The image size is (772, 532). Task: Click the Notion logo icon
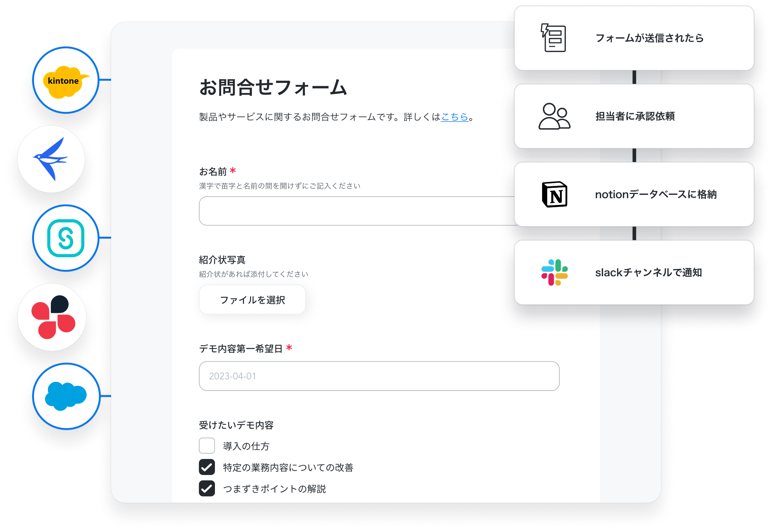click(555, 194)
